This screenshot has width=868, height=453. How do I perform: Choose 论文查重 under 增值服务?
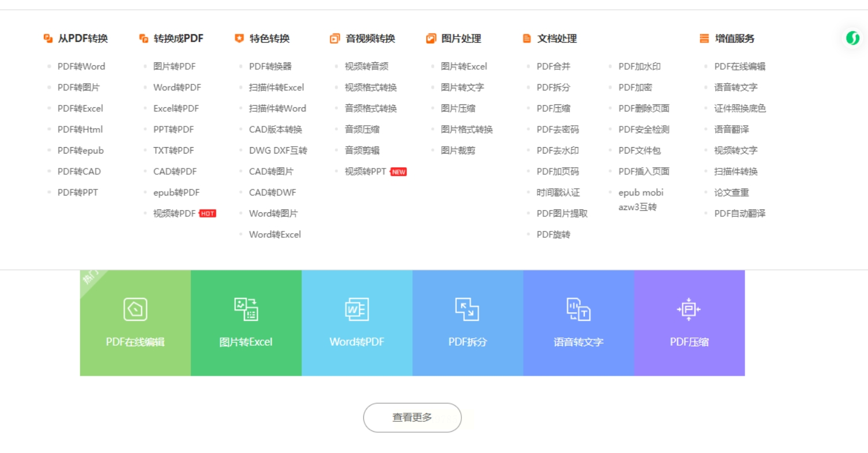tap(731, 192)
